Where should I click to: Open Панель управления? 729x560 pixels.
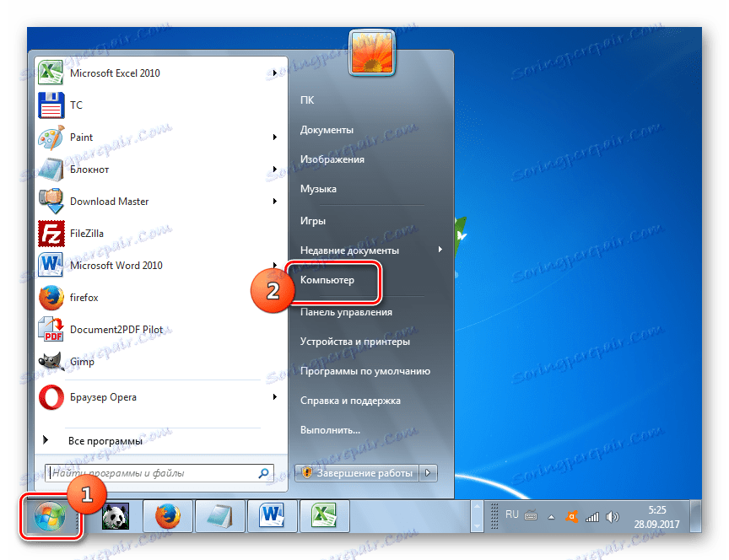pos(346,312)
